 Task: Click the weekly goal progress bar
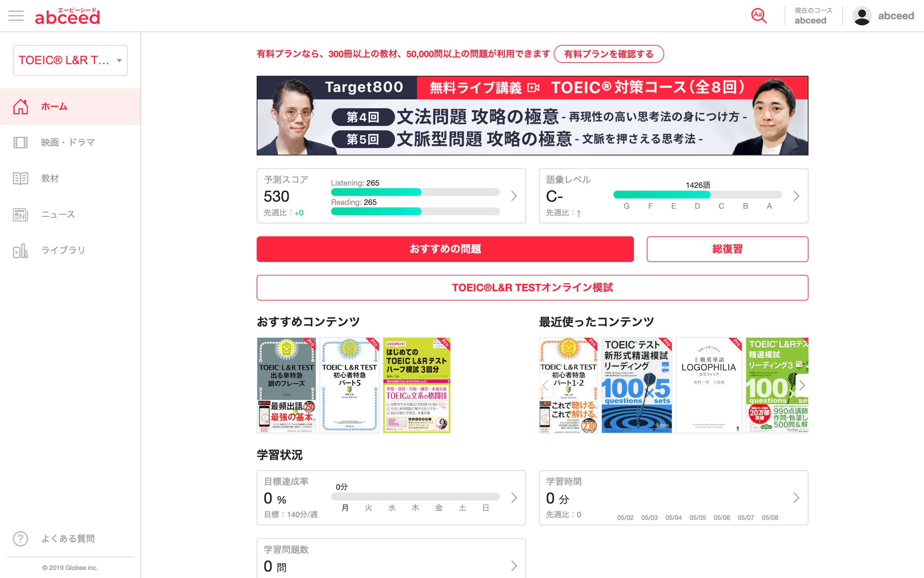415,496
